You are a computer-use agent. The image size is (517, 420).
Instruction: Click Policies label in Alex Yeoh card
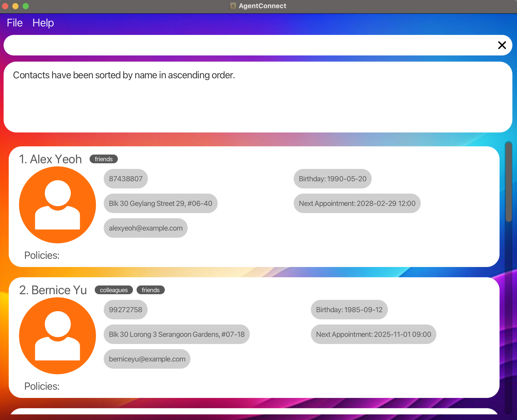[x=42, y=255]
